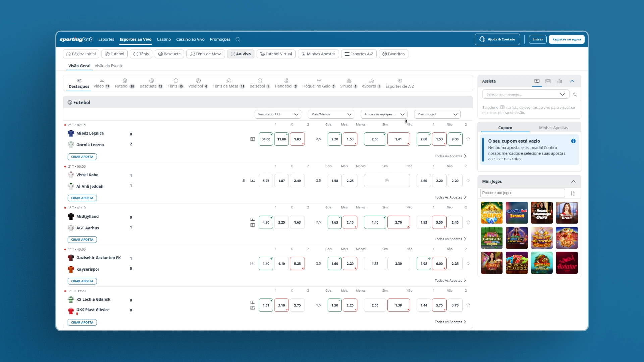Switch to the Minhas Apostas coupon tab
This screenshot has width=644, height=362.
(553, 128)
